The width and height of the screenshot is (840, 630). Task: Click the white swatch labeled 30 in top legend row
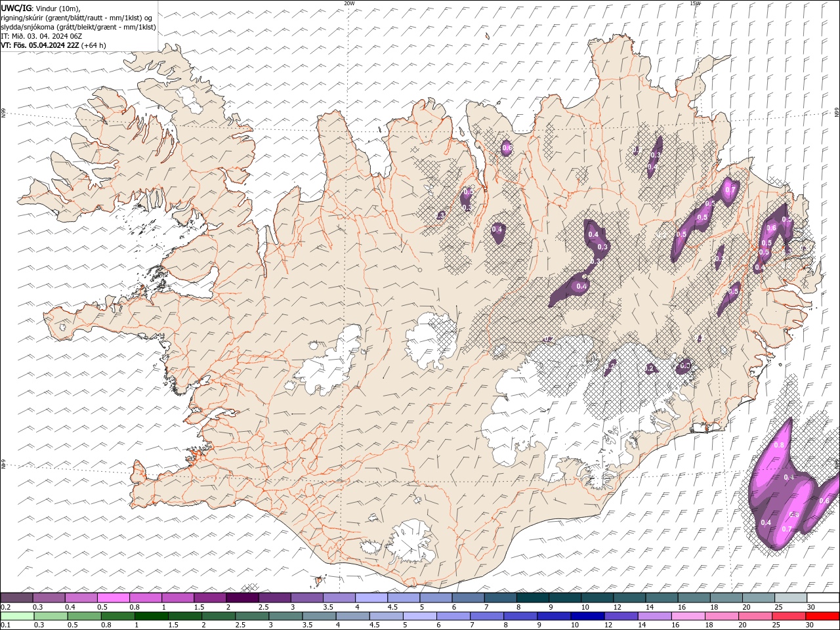pyautogui.click(x=823, y=598)
